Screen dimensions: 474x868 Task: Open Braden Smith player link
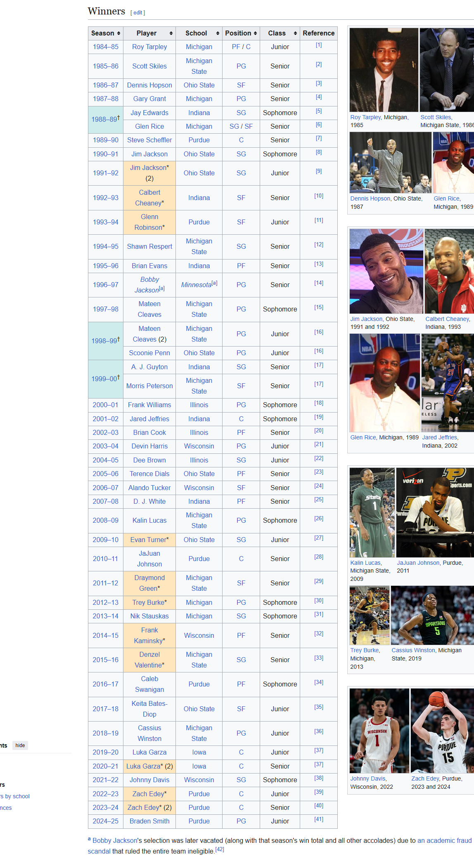[x=149, y=821]
